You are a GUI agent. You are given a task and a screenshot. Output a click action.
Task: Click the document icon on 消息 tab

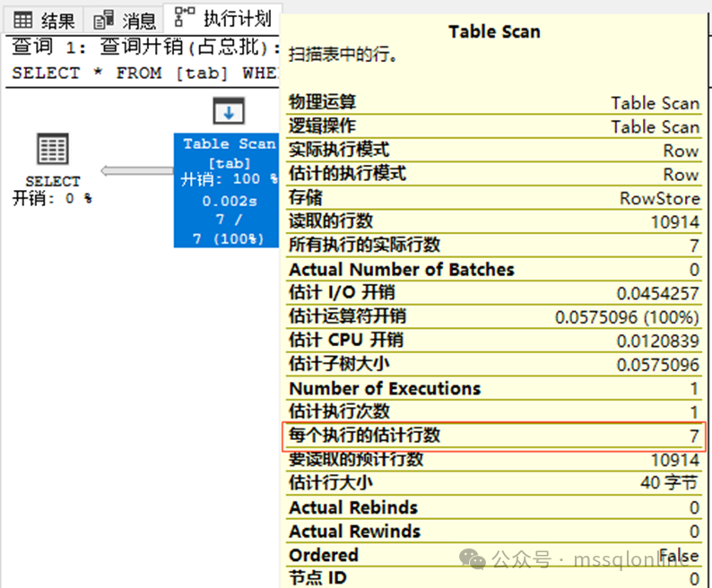pos(103,20)
